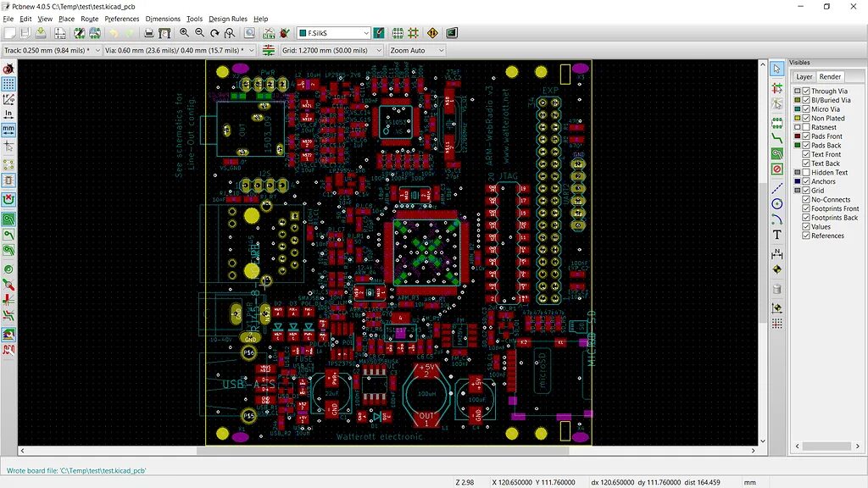Click the Plot icon
Viewport: 868px width, 488px height.
click(x=164, y=33)
